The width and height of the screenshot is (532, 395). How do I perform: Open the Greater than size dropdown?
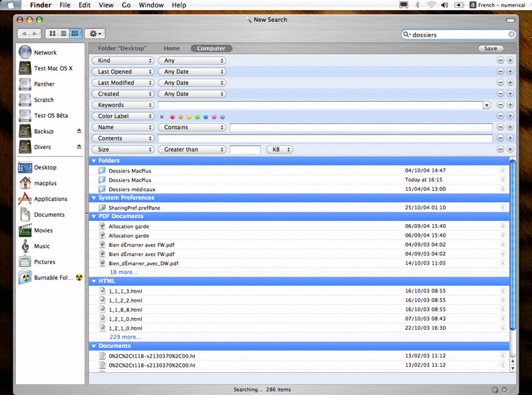192,150
